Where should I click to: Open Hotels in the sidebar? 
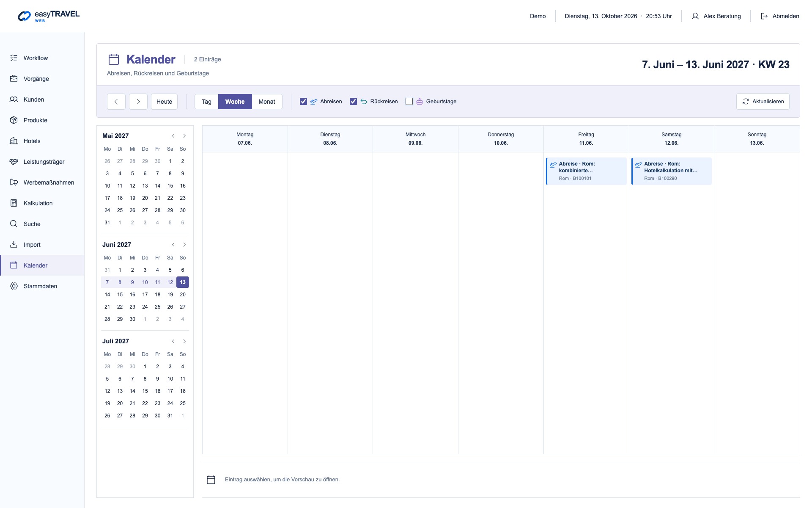coord(42,141)
